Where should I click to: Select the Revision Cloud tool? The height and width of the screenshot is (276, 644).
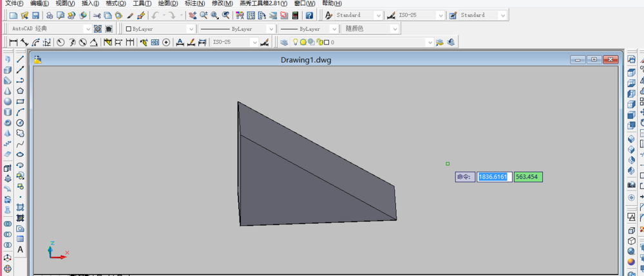20,134
